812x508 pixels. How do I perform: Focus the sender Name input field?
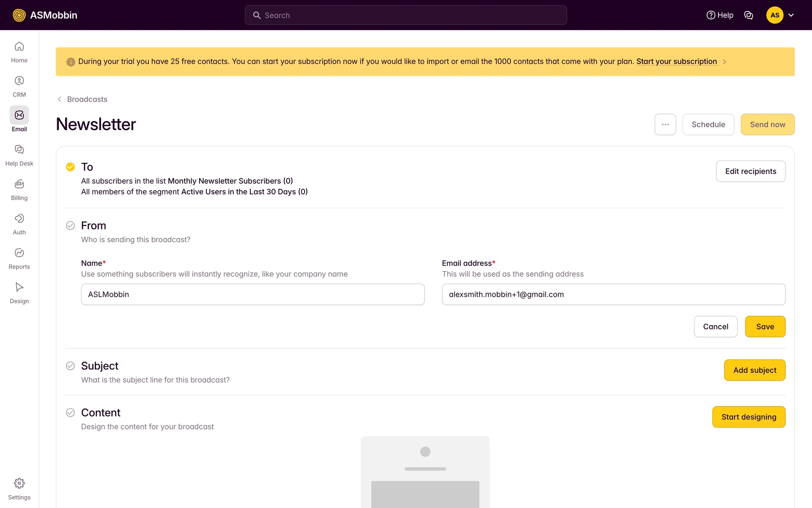tap(252, 294)
